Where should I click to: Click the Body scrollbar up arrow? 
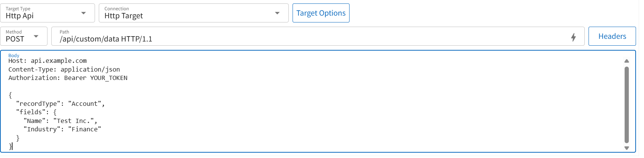click(x=627, y=61)
